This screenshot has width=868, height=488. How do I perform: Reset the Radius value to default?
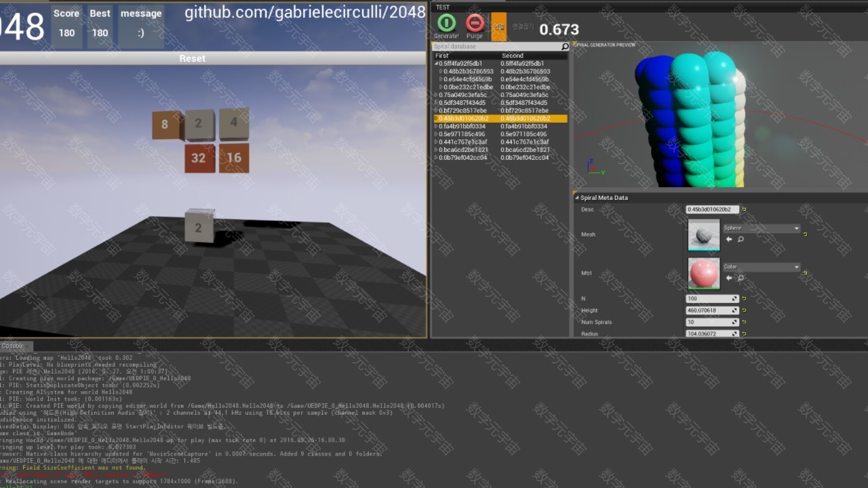pos(744,333)
